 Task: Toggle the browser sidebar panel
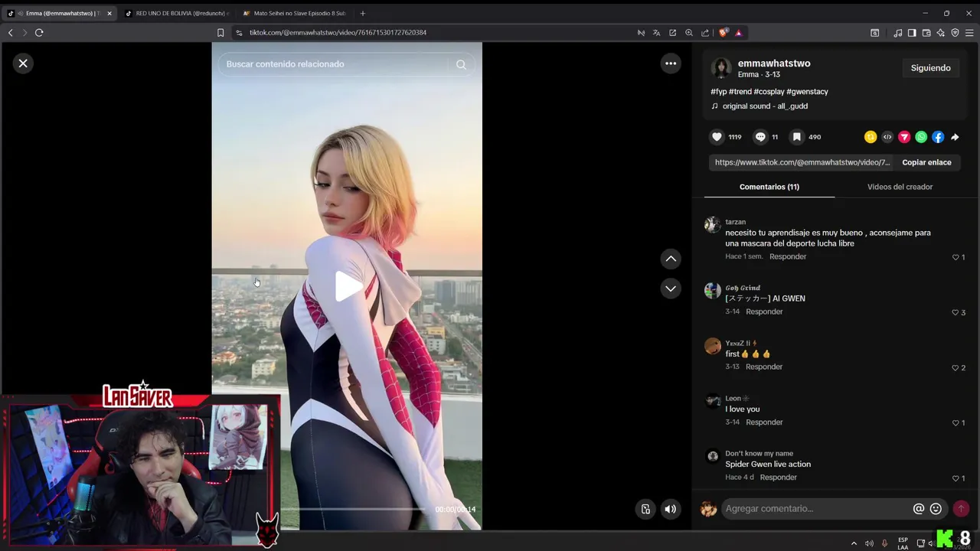912,33
